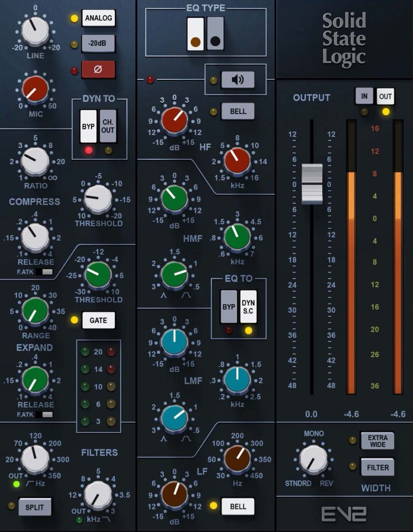Image resolution: width=413 pixels, height=532 pixels.
Task: Click the LMF frequency kHz knob
Action: (x=237, y=380)
